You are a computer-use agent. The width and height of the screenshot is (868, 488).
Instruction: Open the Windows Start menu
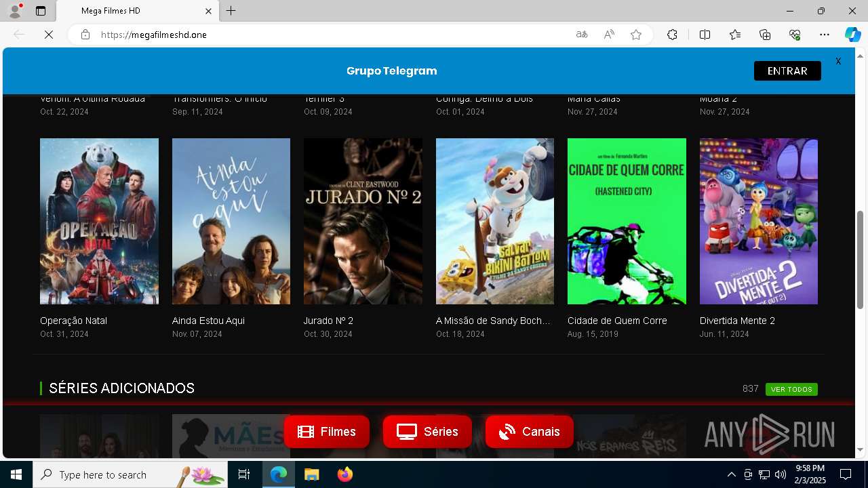(16, 474)
